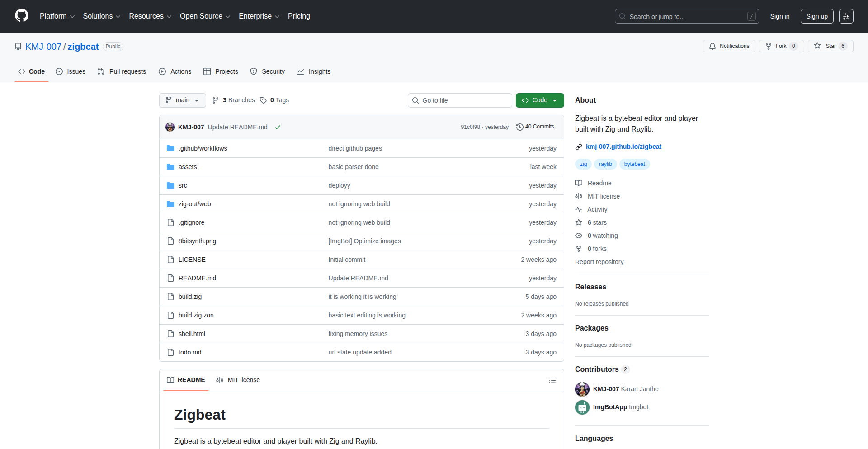The image size is (868, 449).
Task: Click the assets folder icon
Action: point(170,167)
